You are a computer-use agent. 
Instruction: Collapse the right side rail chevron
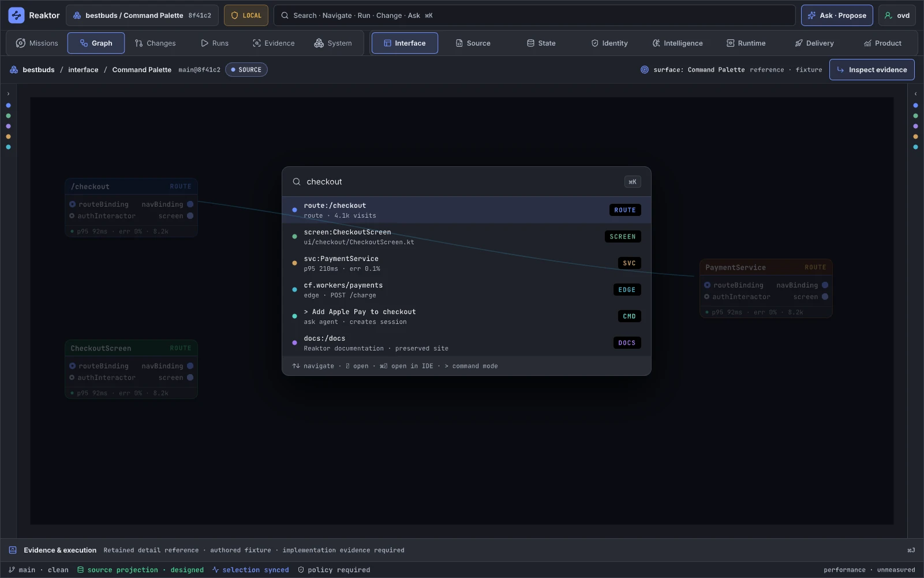coord(915,94)
